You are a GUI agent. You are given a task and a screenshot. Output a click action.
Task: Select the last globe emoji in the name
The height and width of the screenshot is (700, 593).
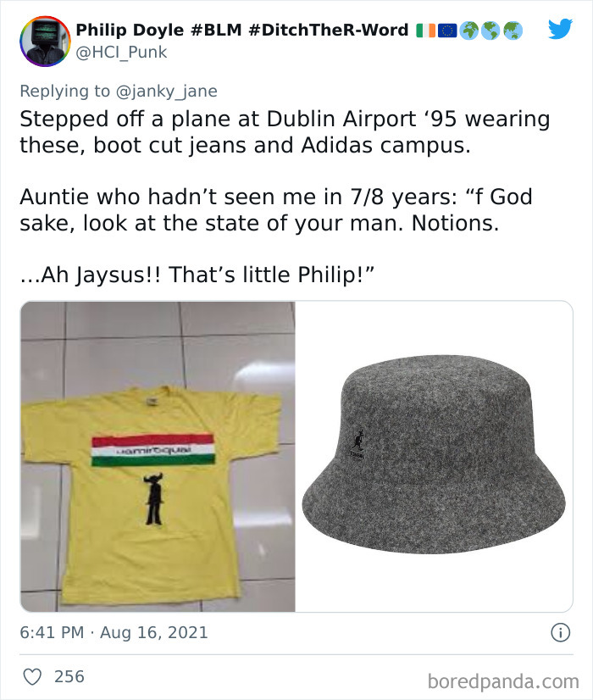click(513, 28)
